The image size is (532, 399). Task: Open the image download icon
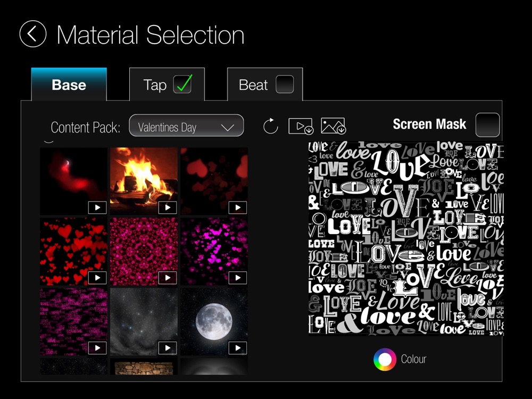pyautogui.click(x=333, y=126)
